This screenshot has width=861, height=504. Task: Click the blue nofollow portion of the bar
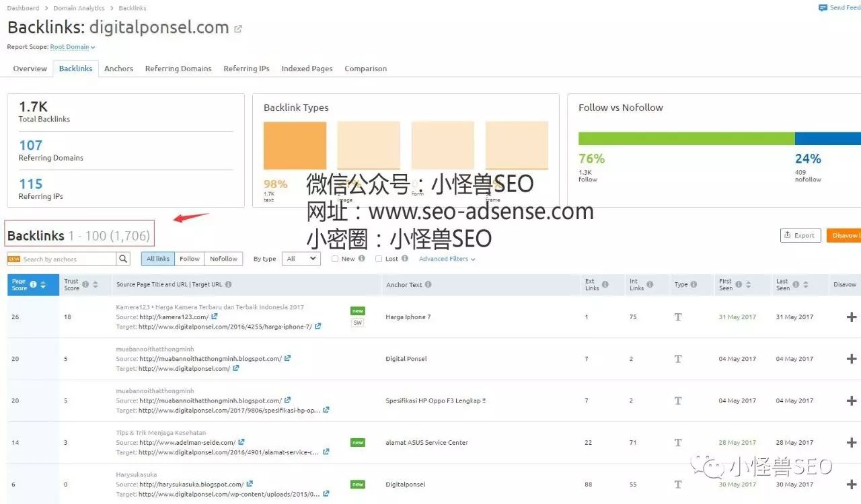(828, 138)
